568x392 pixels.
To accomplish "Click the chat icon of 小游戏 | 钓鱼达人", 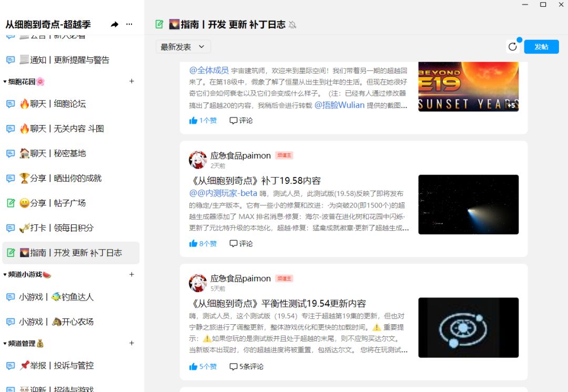I will point(11,297).
